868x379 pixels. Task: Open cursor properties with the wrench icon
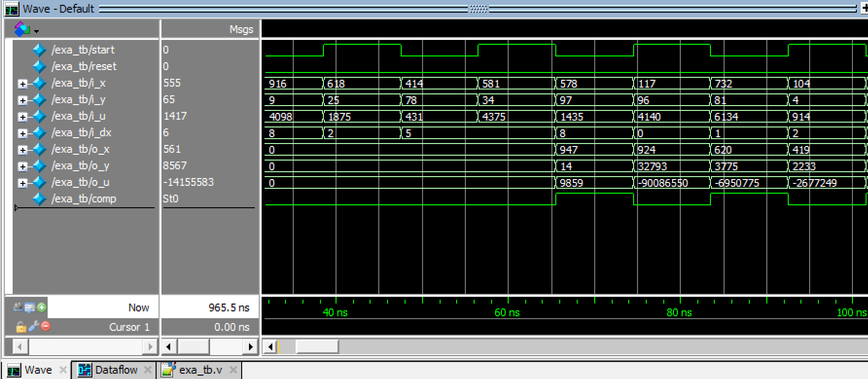(33, 326)
